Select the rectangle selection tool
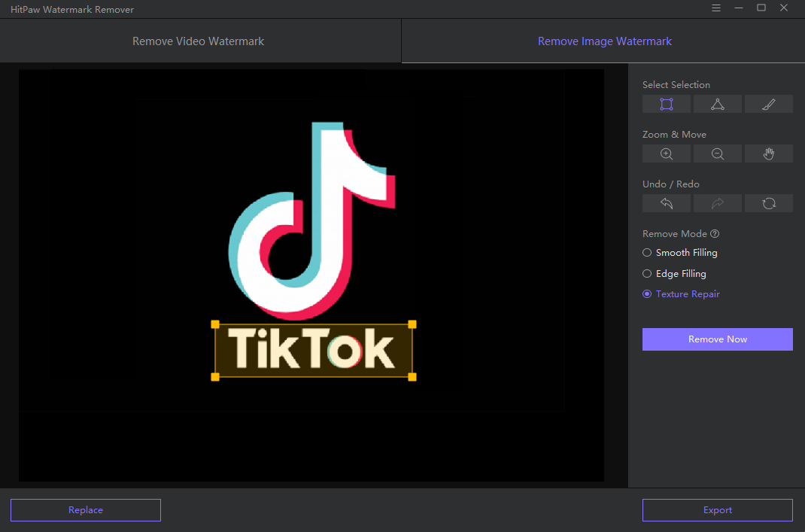Screen dimensions: 805x532 coord(666,105)
